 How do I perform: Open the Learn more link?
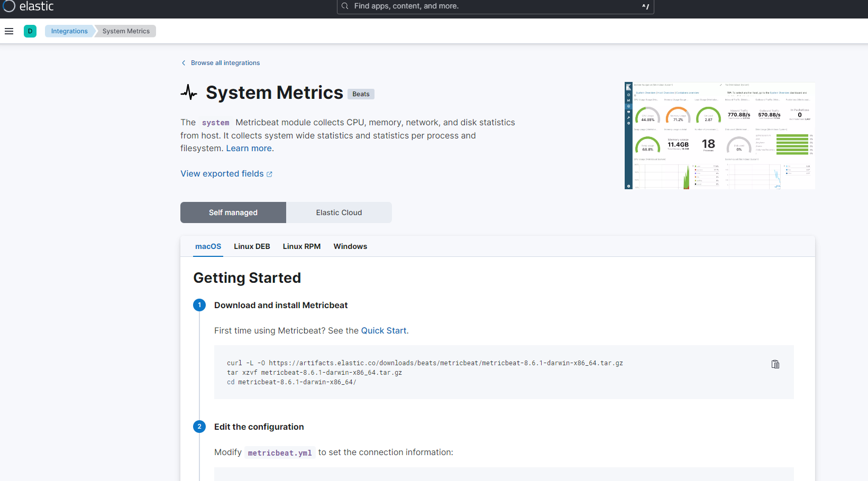click(249, 149)
